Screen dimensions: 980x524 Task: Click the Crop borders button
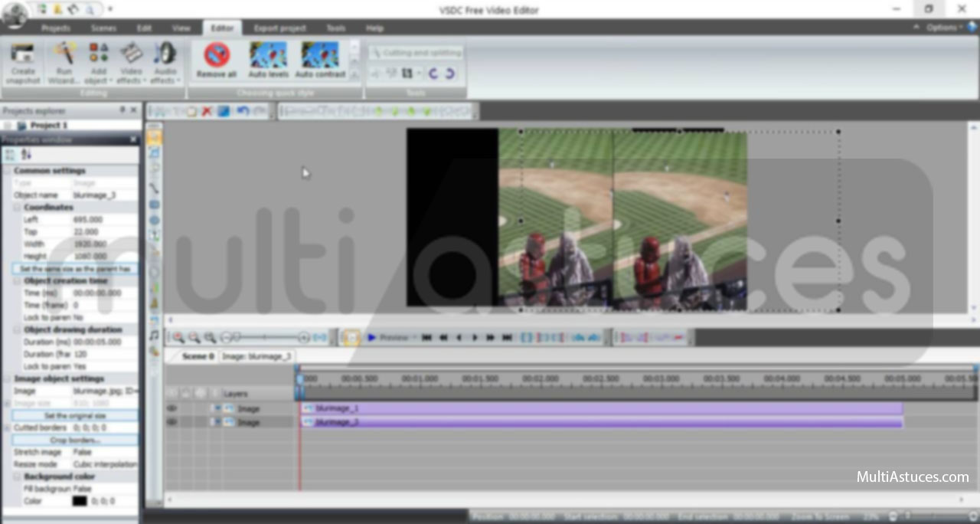pyautogui.click(x=74, y=440)
